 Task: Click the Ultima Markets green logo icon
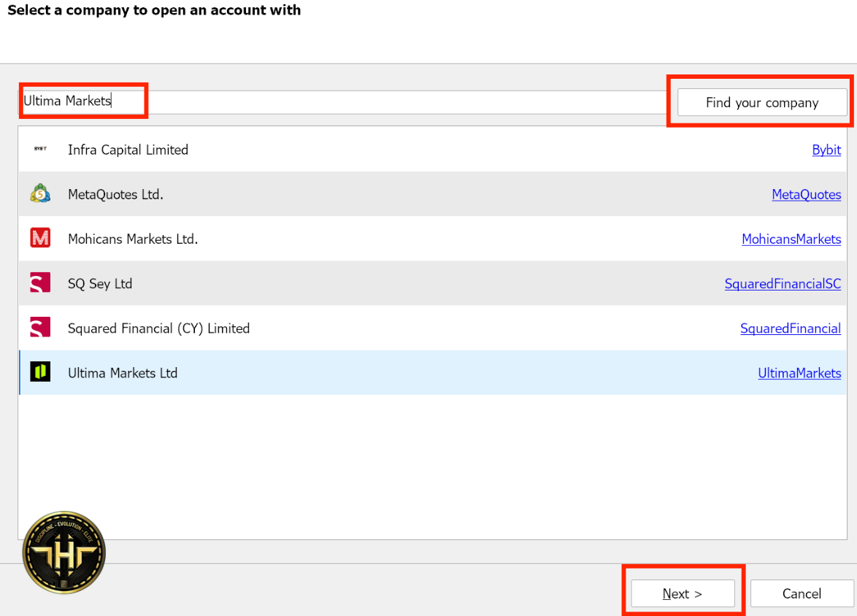[x=40, y=372]
